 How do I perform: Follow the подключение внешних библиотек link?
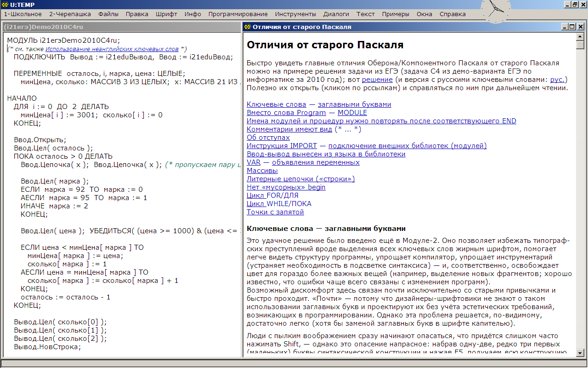(407, 146)
